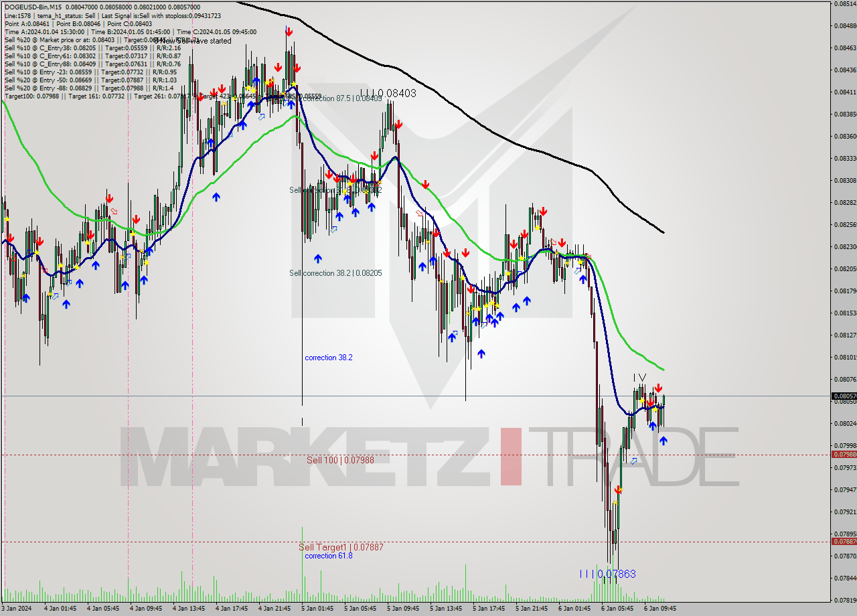Click the '4 Jan 01:45' time axis label

[59, 609]
